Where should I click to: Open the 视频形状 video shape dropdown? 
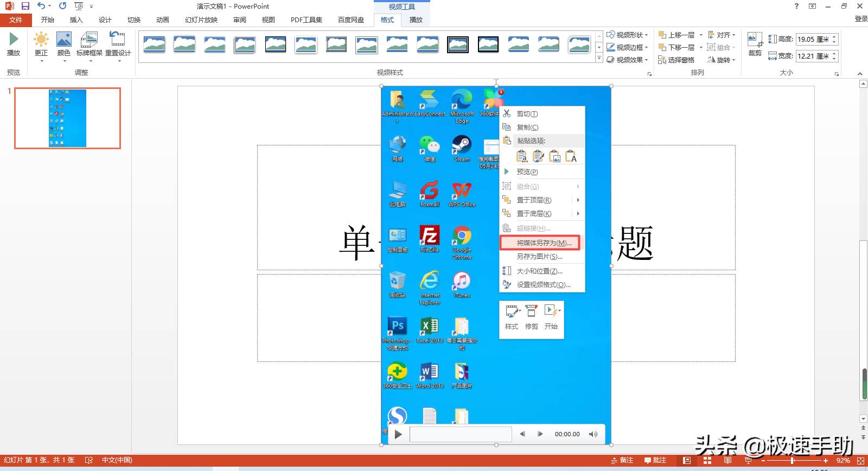pyautogui.click(x=628, y=35)
